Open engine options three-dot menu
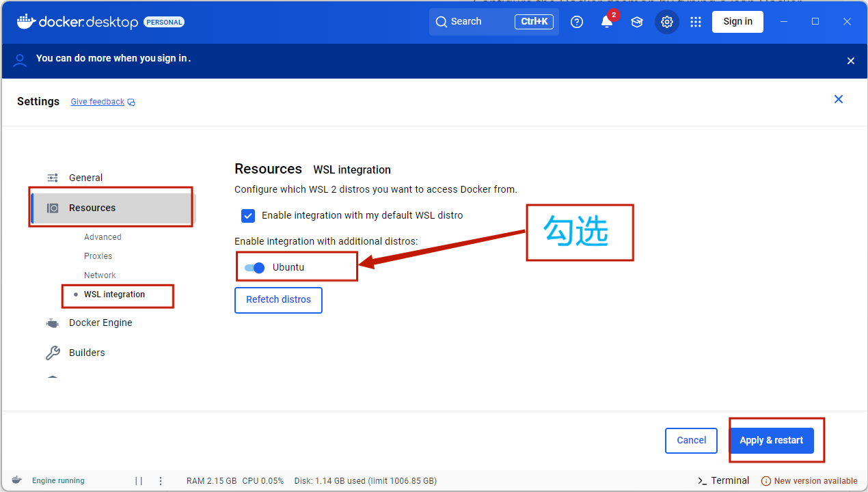This screenshot has width=868, height=492. 161,481
